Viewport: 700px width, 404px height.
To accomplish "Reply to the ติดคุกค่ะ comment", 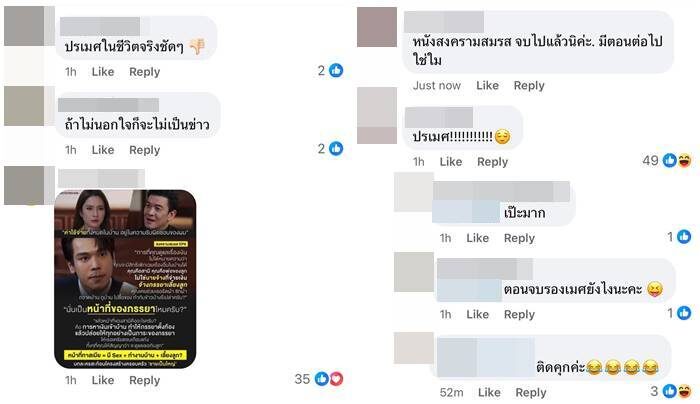I will (531, 392).
